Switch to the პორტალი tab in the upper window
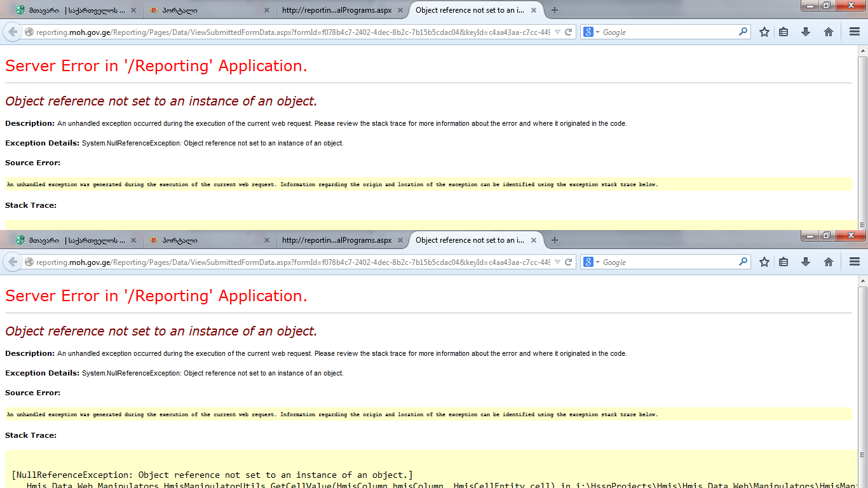The height and width of the screenshot is (488, 868). point(203,10)
